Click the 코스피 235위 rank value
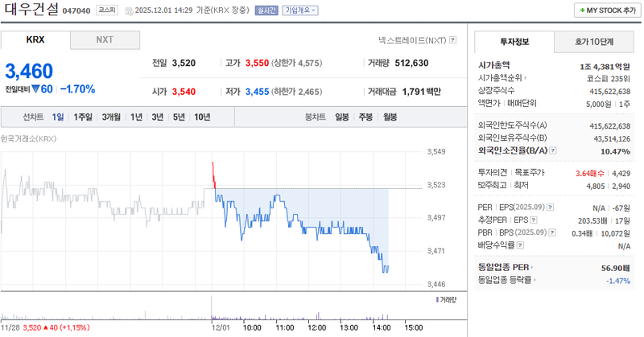The image size is (644, 337). point(609,78)
